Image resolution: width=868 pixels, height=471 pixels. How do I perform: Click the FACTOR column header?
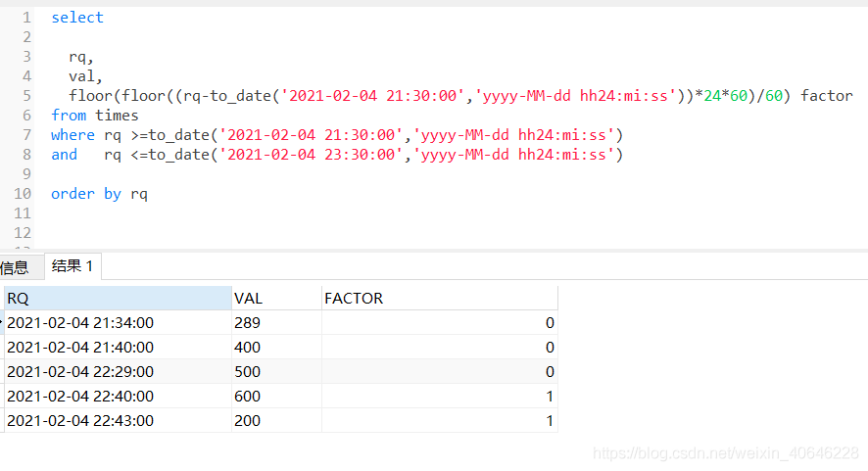[439, 299]
